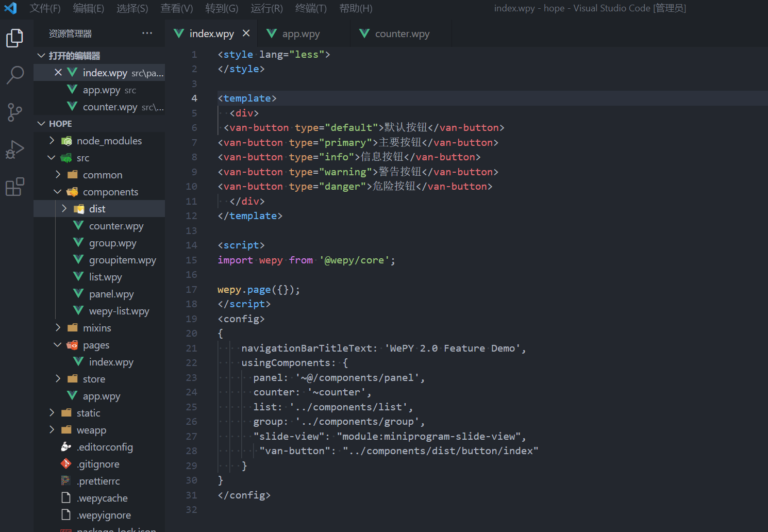The width and height of the screenshot is (768, 532).
Task: Open wepy-list.wpy file in tree
Action: click(x=99, y=311)
